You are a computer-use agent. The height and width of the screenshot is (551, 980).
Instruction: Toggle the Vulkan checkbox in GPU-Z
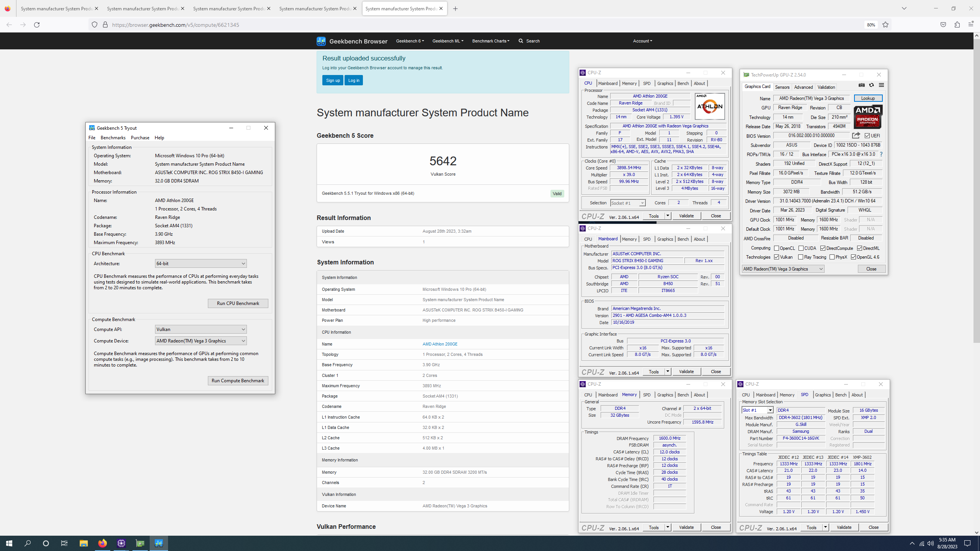776,257
